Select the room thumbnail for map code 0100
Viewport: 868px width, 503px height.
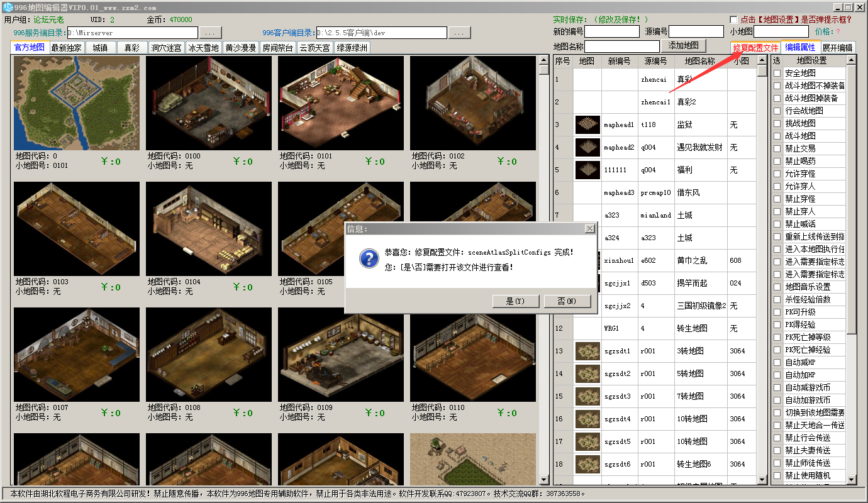coord(209,103)
